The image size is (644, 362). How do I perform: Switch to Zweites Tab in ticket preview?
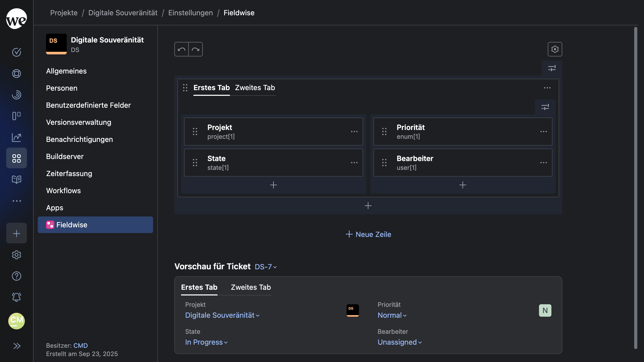tap(251, 287)
